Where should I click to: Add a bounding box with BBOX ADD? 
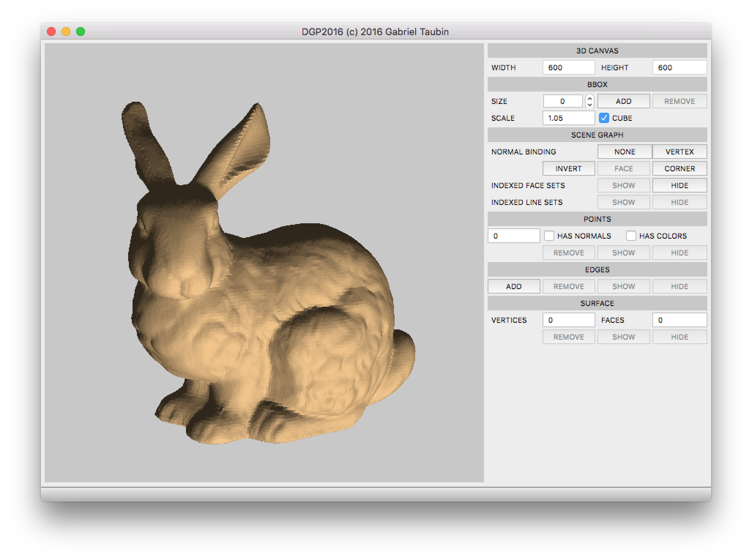point(623,101)
